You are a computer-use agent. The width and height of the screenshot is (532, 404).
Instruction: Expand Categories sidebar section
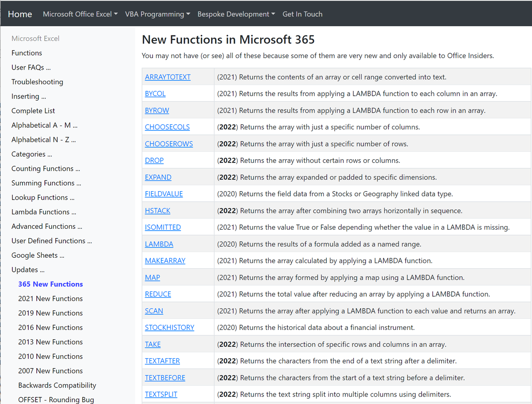tap(32, 154)
